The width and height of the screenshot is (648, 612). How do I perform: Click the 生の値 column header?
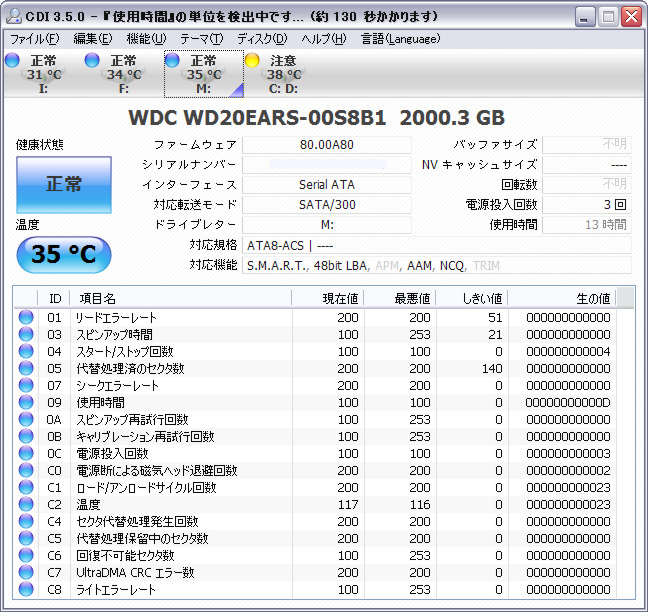[562, 298]
